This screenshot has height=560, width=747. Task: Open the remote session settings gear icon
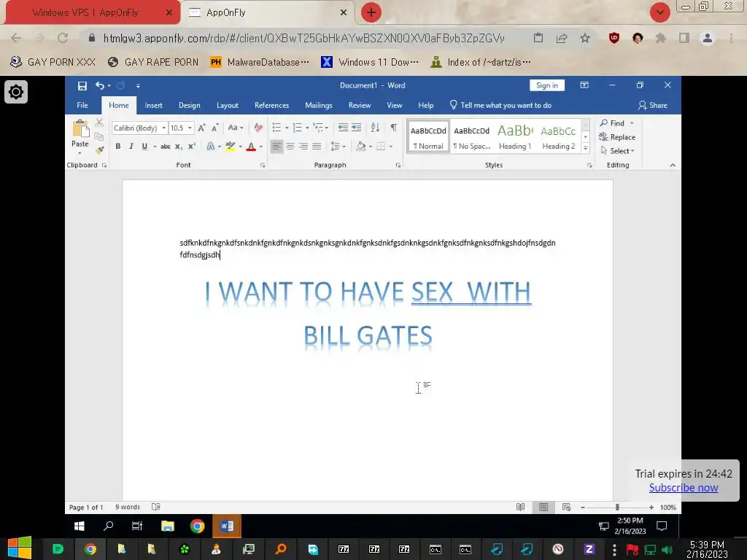click(16, 91)
